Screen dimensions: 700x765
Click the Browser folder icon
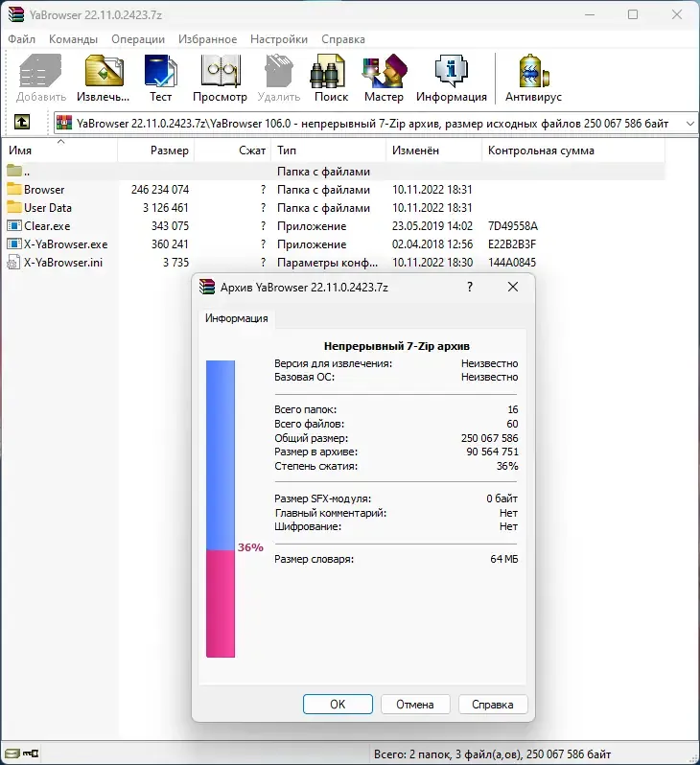[14, 189]
